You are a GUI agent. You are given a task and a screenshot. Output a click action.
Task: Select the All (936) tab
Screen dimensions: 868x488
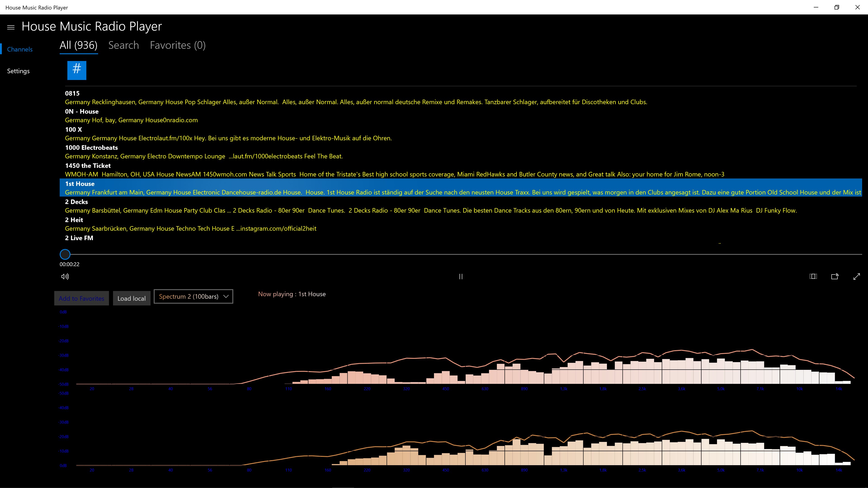[78, 45]
